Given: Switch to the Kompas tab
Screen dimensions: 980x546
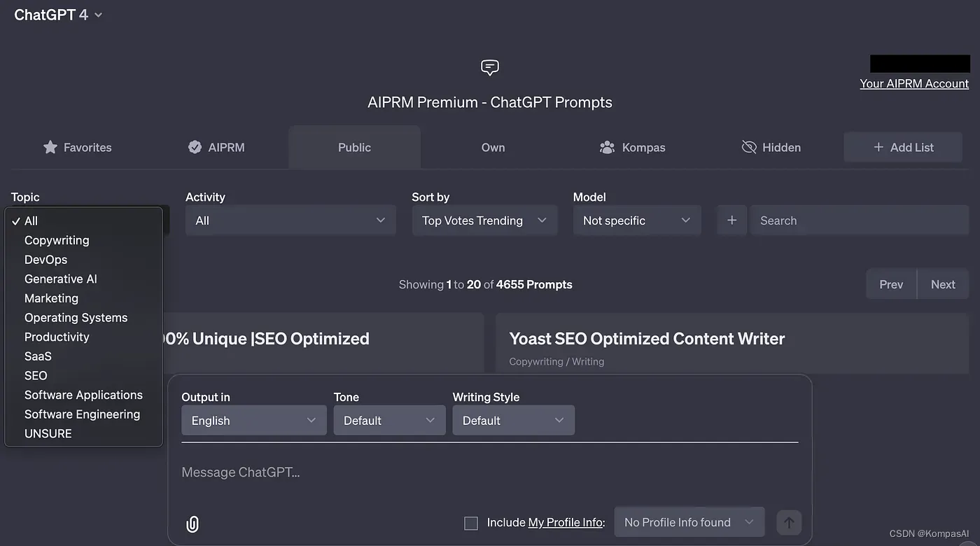Looking at the screenshot, I should click(x=633, y=148).
